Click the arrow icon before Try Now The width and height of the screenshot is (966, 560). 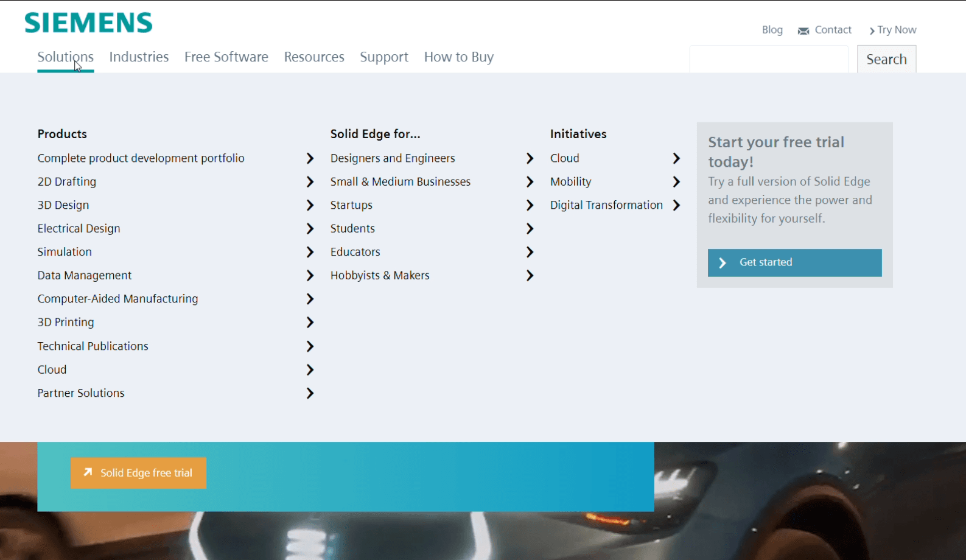pos(872,31)
